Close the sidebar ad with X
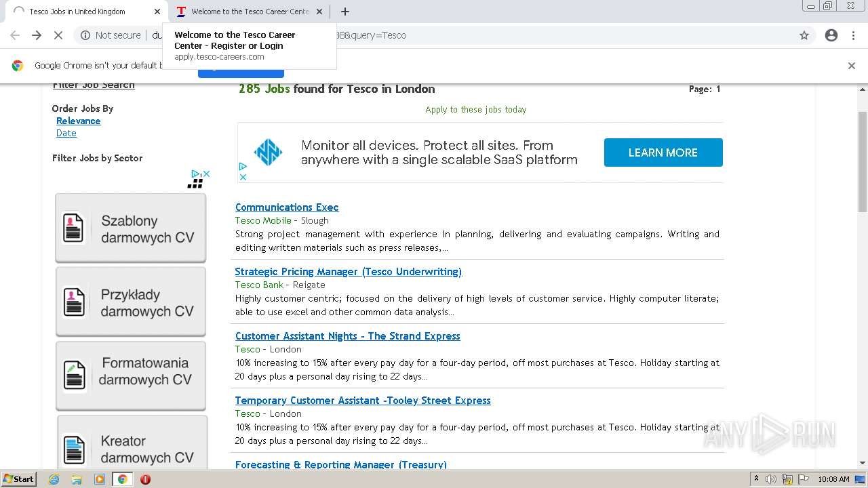Screen dimensions: 868x488 [206, 174]
